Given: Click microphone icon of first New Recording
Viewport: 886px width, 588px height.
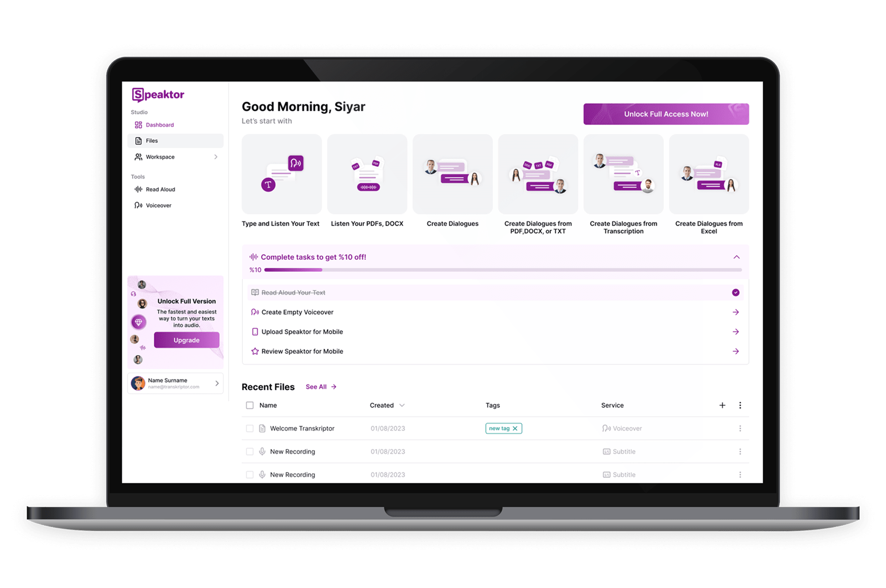Looking at the screenshot, I should 262,451.
